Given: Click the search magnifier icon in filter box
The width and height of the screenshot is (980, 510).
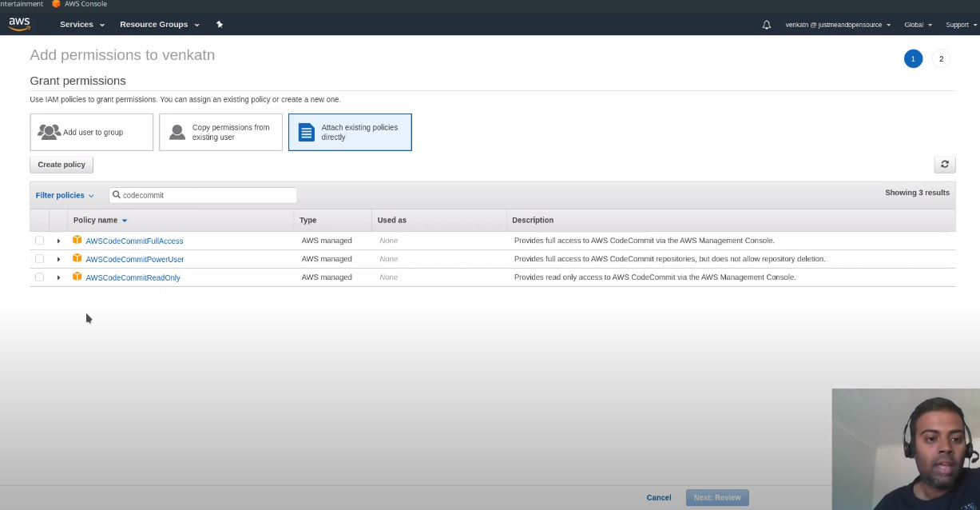Looking at the screenshot, I should [x=117, y=195].
